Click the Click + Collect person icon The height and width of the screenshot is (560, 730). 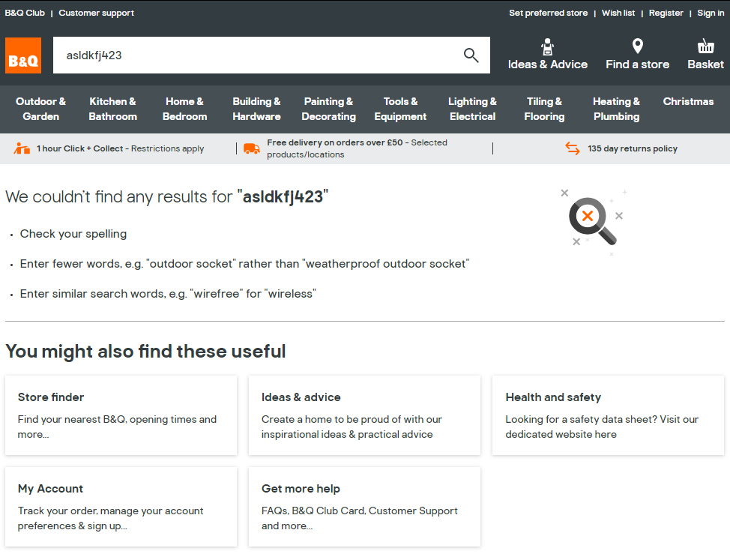coord(22,148)
